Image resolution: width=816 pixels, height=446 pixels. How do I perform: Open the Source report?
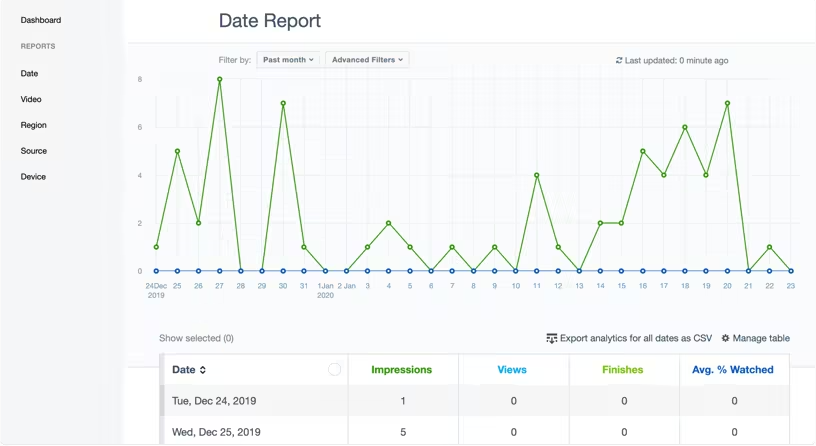pyautogui.click(x=33, y=151)
